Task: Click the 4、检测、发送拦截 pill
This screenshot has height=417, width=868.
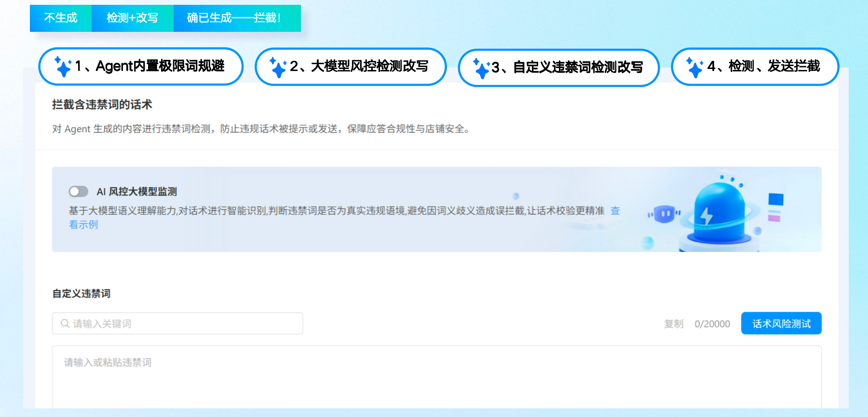Action: tap(755, 67)
